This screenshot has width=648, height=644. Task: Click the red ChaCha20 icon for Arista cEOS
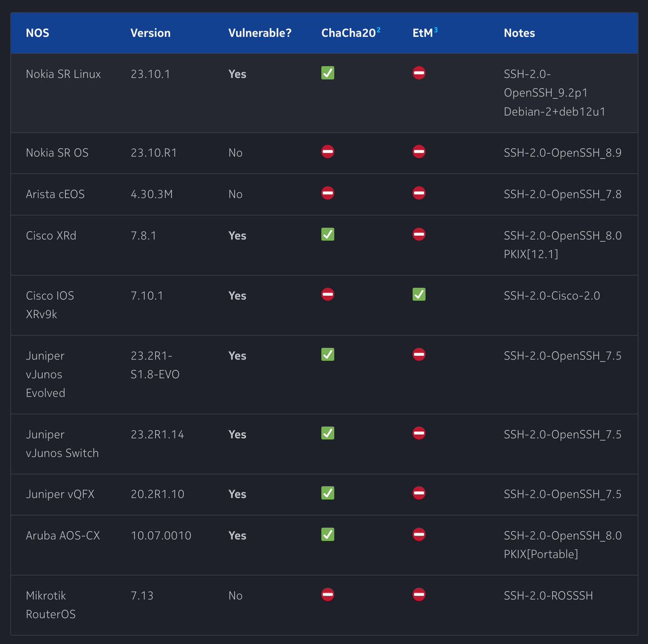(x=328, y=193)
